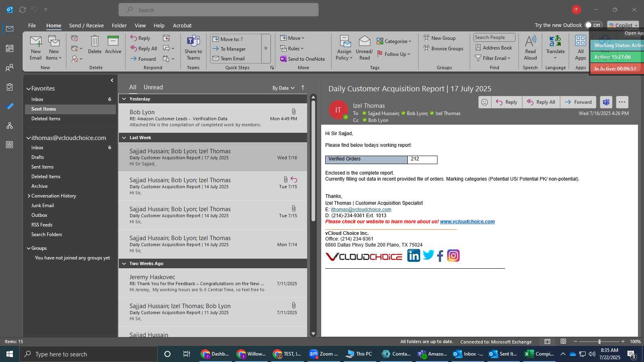Click the New Email ribbon button
644x362 pixels.
pyautogui.click(x=36, y=48)
